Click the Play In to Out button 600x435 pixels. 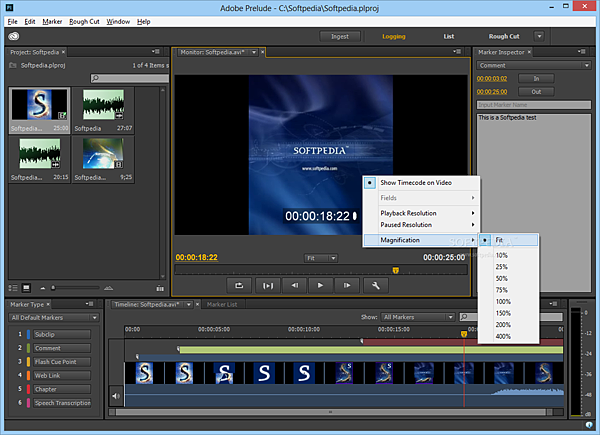267,285
